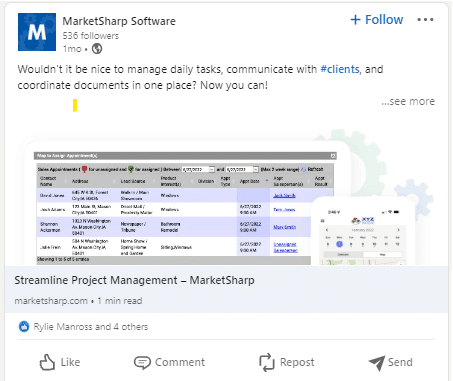
Task: Repost this post
Action: click(x=287, y=362)
